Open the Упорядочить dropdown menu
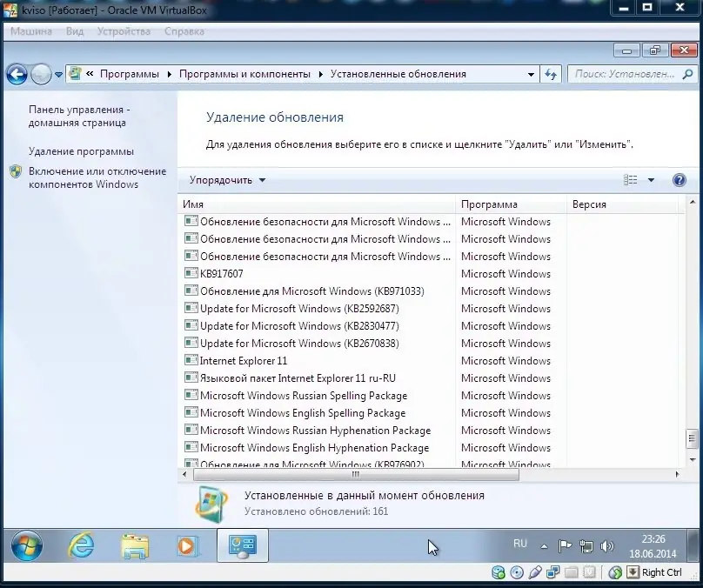Viewport: 703px width, 588px height. click(227, 180)
